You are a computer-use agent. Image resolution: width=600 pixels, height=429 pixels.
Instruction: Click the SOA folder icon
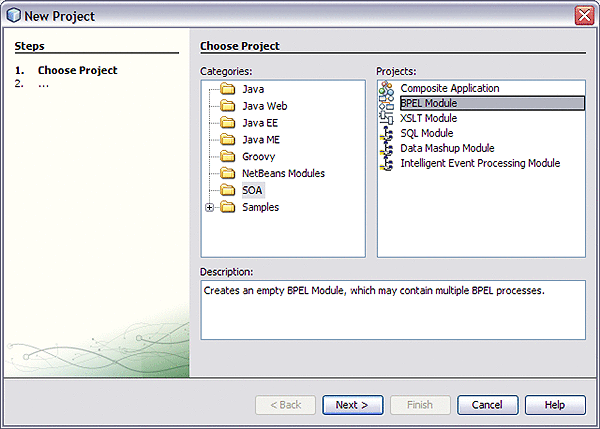[x=228, y=190]
